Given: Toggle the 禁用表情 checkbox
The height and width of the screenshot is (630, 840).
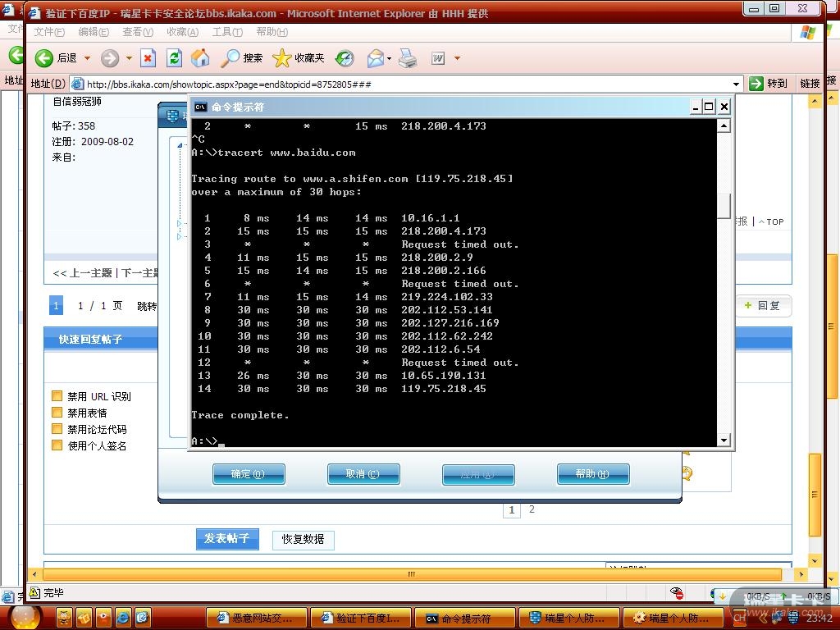Looking at the screenshot, I should (x=57, y=413).
